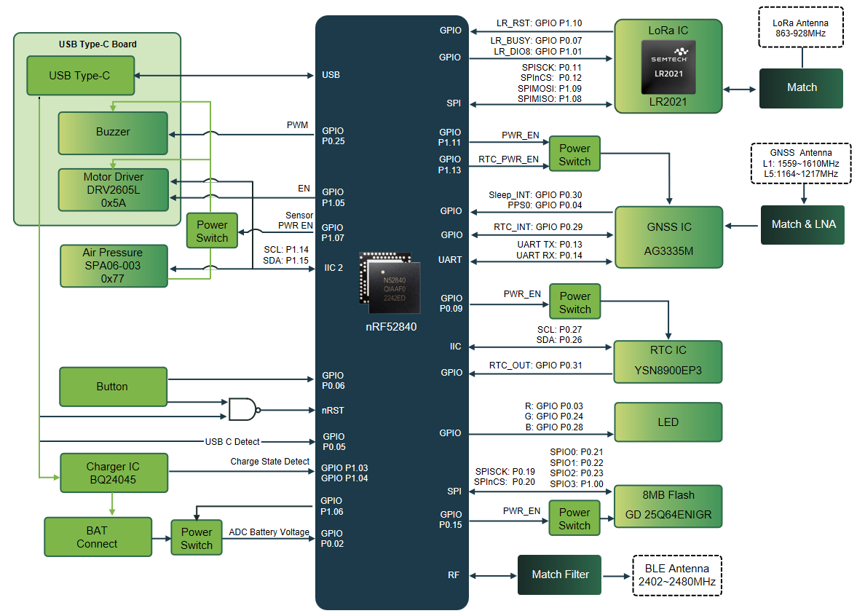Select the Buzzer block
Image resolution: width=865 pixels, height=616 pixels.
click(113, 133)
